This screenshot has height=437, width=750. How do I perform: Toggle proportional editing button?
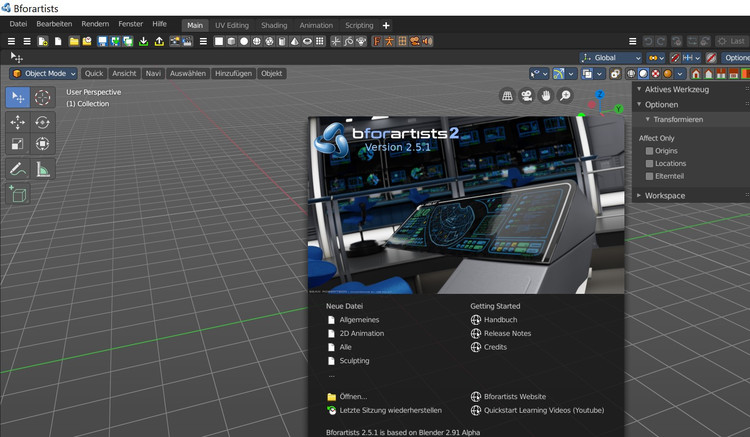(711, 58)
